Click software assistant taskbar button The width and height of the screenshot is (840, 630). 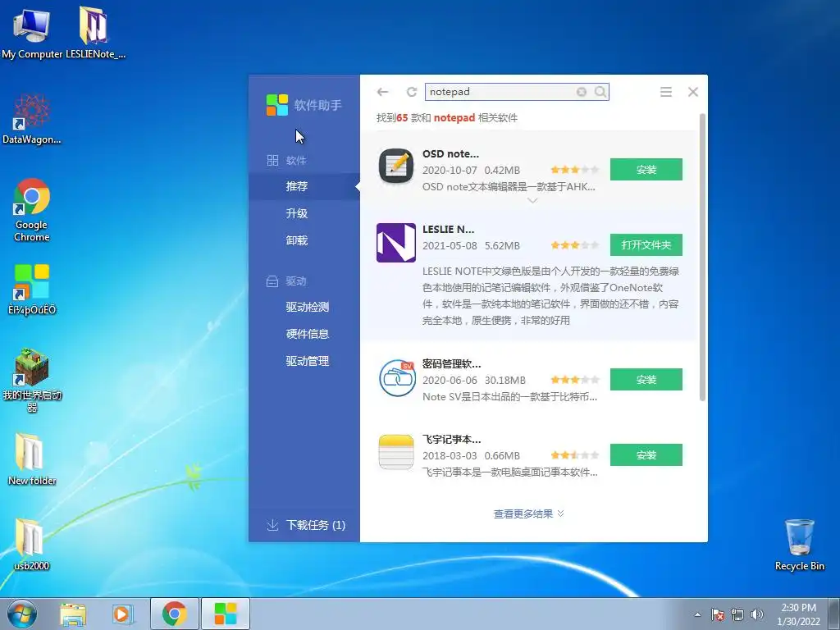[225, 614]
